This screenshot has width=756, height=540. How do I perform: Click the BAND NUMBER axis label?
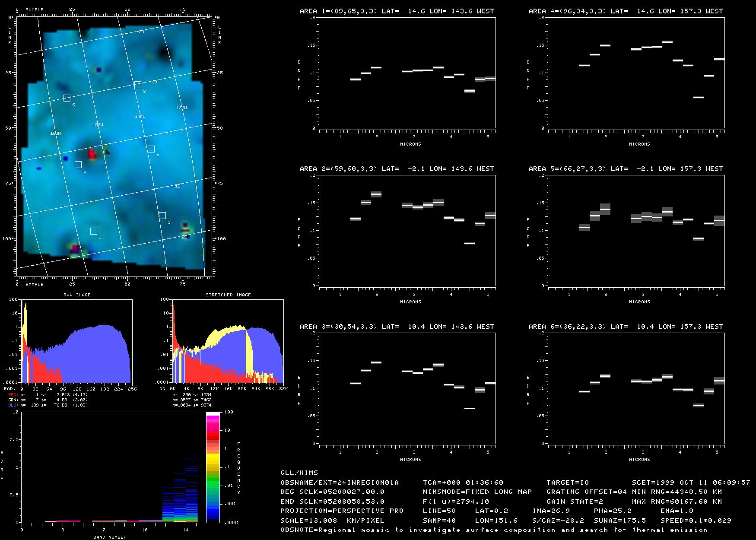point(110,537)
